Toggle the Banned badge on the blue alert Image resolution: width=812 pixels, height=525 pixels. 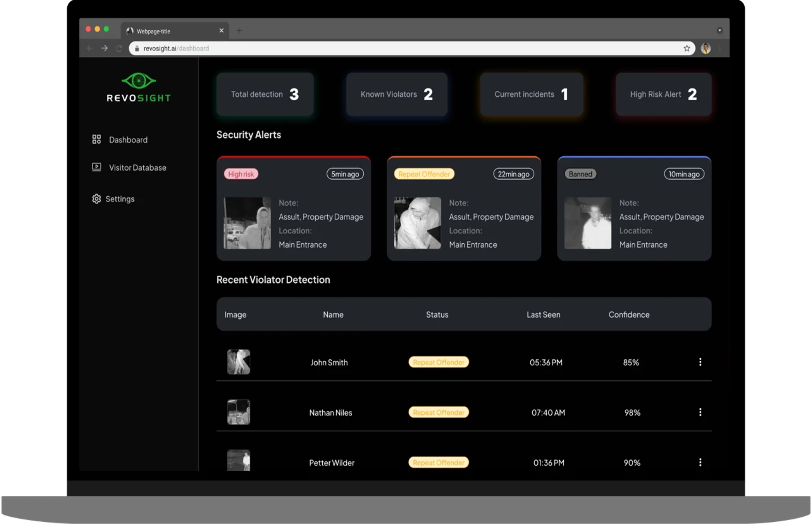click(x=580, y=173)
